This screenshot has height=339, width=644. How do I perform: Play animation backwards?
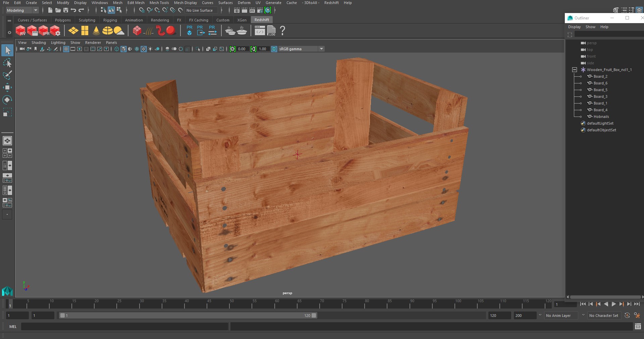click(x=606, y=304)
